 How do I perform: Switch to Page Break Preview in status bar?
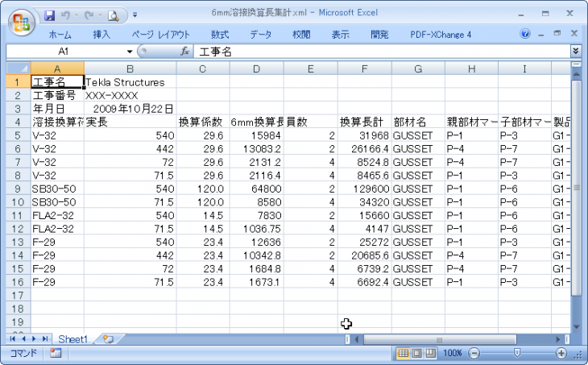click(430, 353)
